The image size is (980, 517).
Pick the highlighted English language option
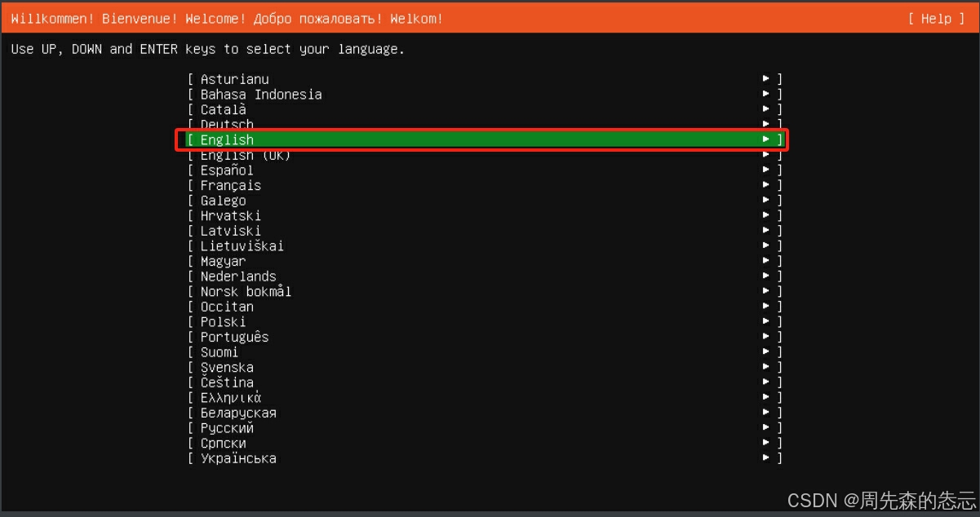(485, 140)
